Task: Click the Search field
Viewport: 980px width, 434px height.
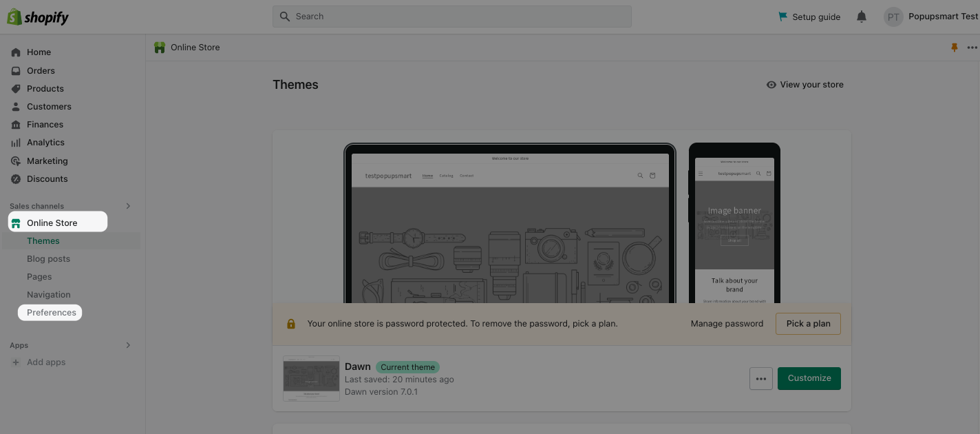Action: pyautogui.click(x=451, y=16)
